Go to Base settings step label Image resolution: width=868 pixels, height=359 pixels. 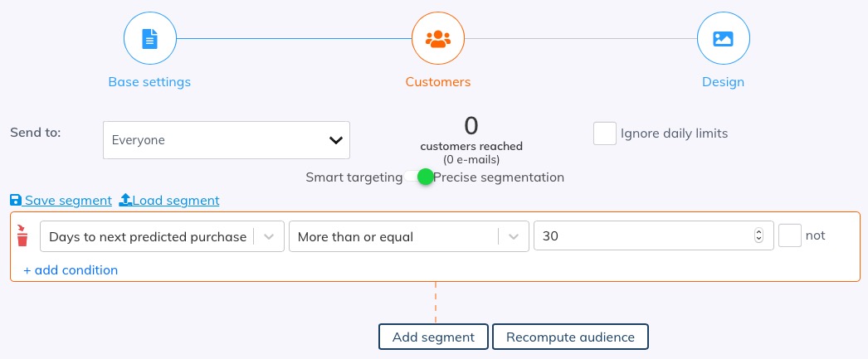[149, 82]
